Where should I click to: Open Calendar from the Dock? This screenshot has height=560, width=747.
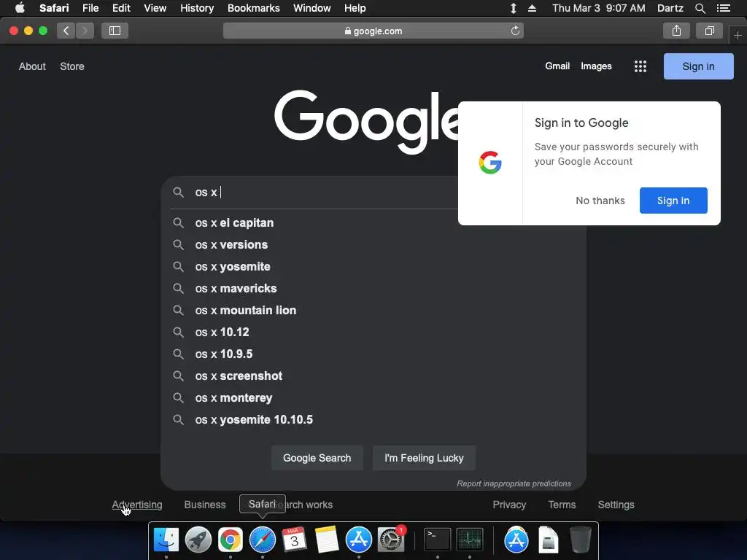click(x=295, y=540)
